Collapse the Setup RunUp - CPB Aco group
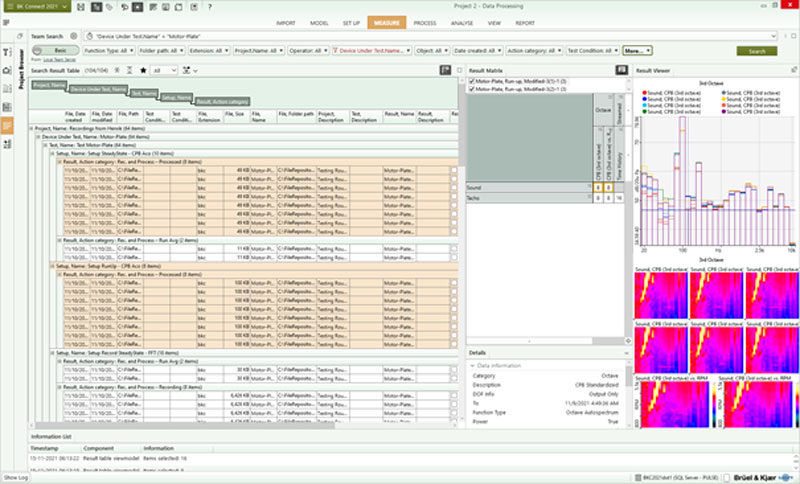800x484 pixels. click(x=53, y=266)
